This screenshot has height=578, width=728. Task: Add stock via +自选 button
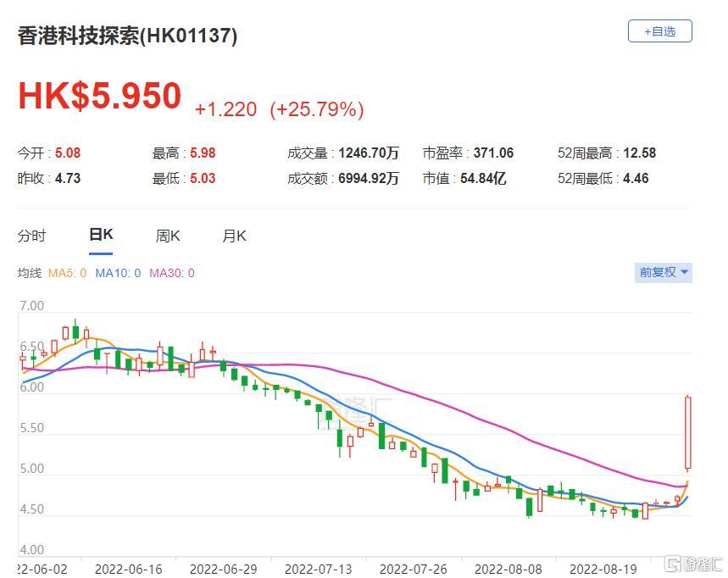click(x=659, y=31)
